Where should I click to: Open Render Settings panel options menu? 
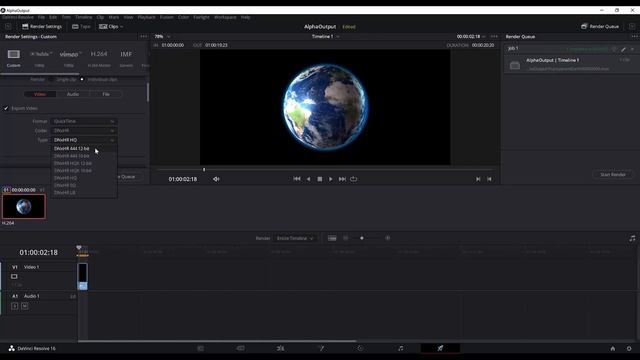(x=144, y=36)
